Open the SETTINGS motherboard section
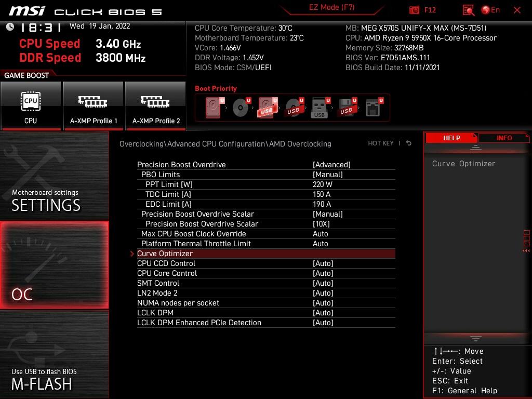 pos(54,176)
